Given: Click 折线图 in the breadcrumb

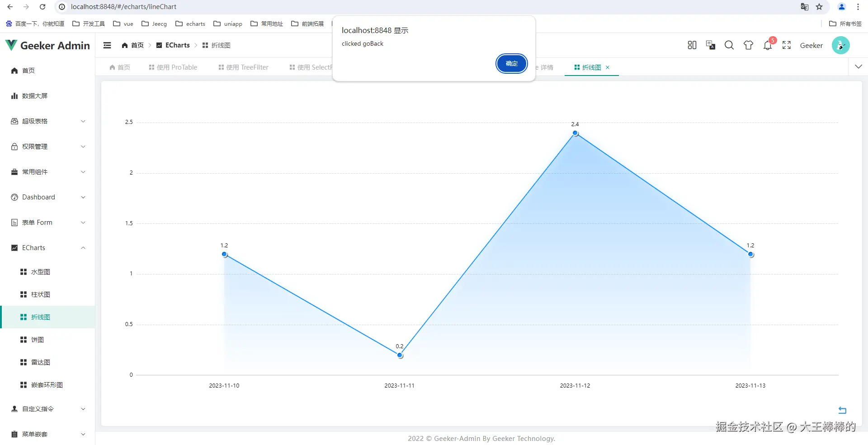Looking at the screenshot, I should click(217, 45).
